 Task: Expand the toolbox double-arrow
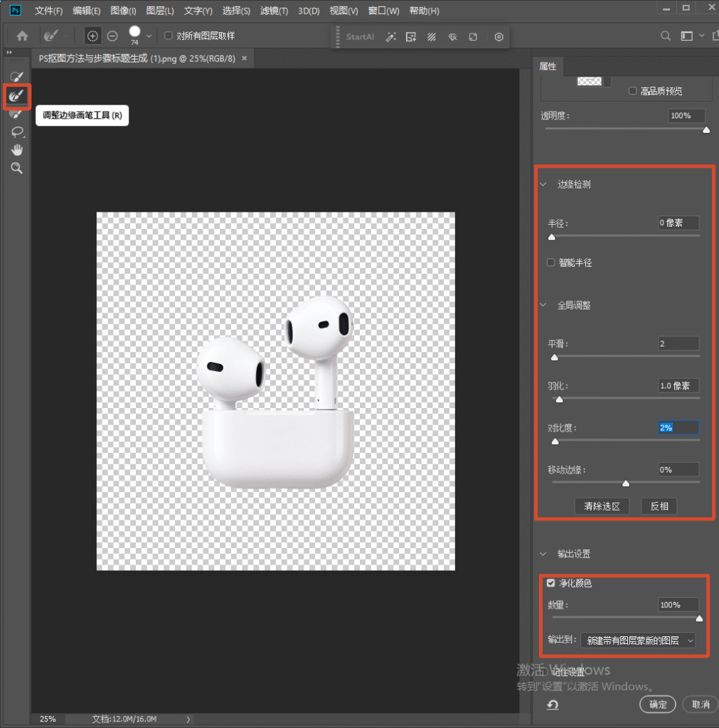point(9,53)
